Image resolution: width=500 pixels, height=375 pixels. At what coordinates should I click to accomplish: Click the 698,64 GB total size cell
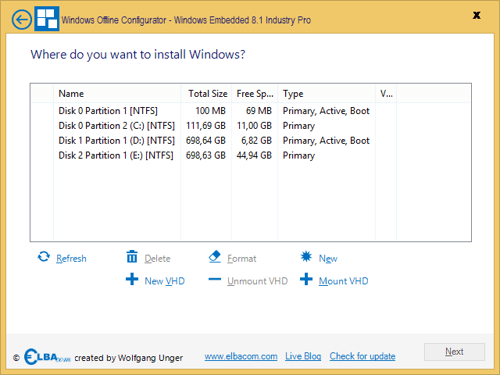(206, 141)
